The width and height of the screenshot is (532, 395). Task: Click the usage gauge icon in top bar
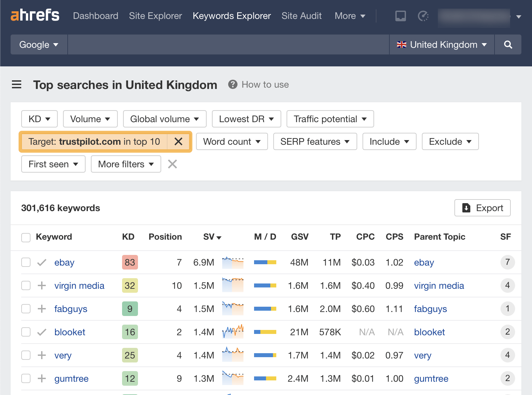(x=423, y=16)
